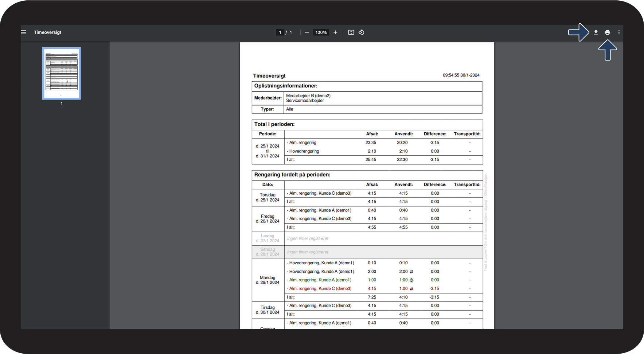Image resolution: width=644 pixels, height=354 pixels.
Task: Toggle the sidebar with the hamburger menu icon
Action: 24,32
